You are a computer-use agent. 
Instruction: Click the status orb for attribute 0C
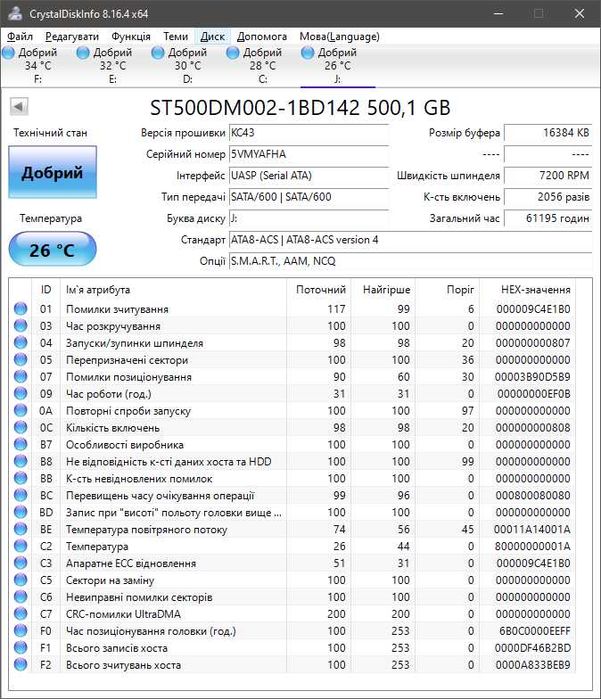(21, 427)
